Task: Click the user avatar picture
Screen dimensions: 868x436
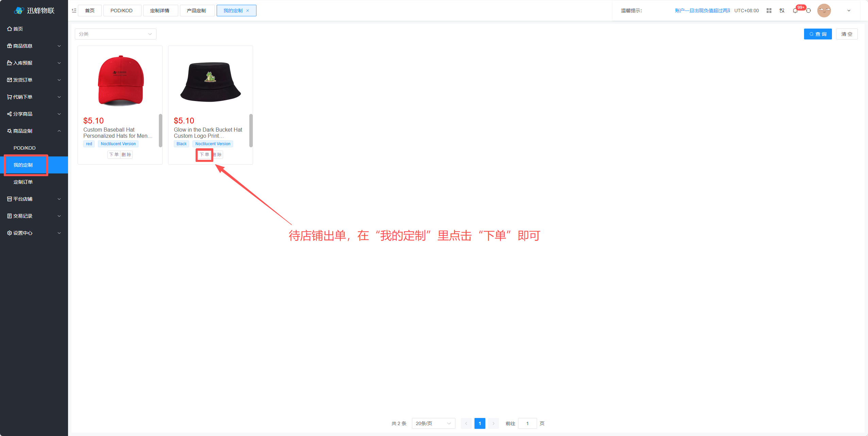Action: point(824,11)
